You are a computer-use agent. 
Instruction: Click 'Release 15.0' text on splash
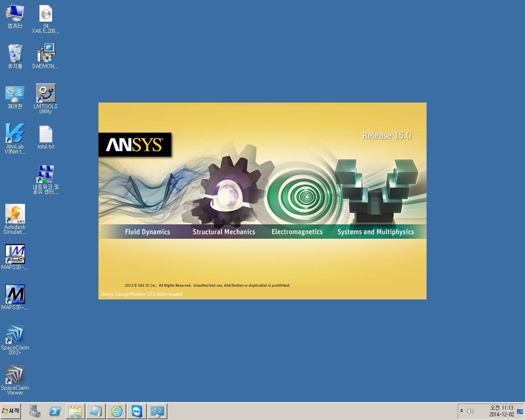click(387, 136)
